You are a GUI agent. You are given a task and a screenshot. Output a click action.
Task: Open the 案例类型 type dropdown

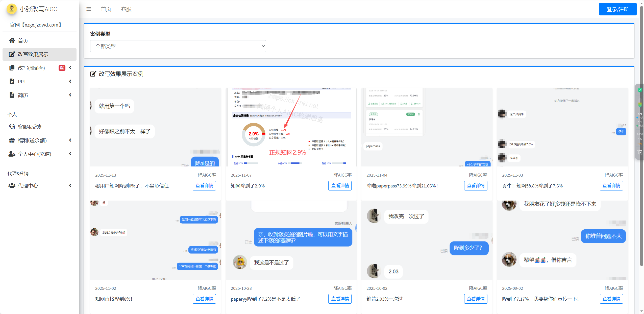(x=178, y=46)
